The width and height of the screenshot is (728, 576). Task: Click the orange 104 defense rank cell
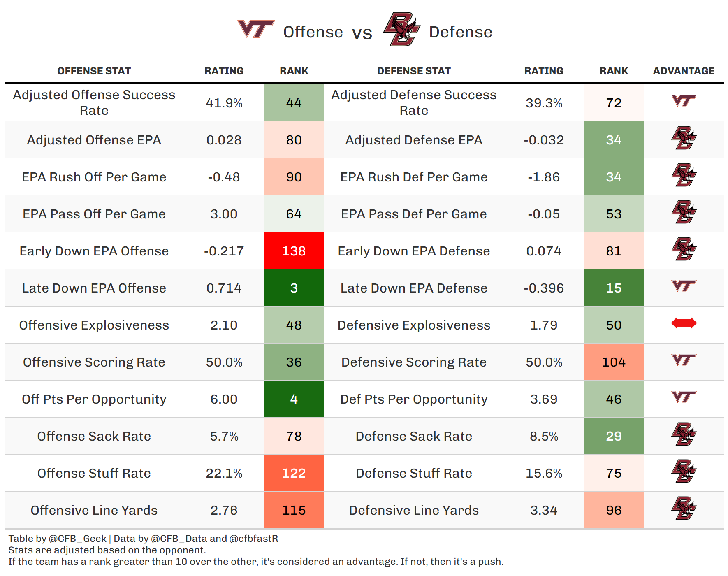click(614, 362)
